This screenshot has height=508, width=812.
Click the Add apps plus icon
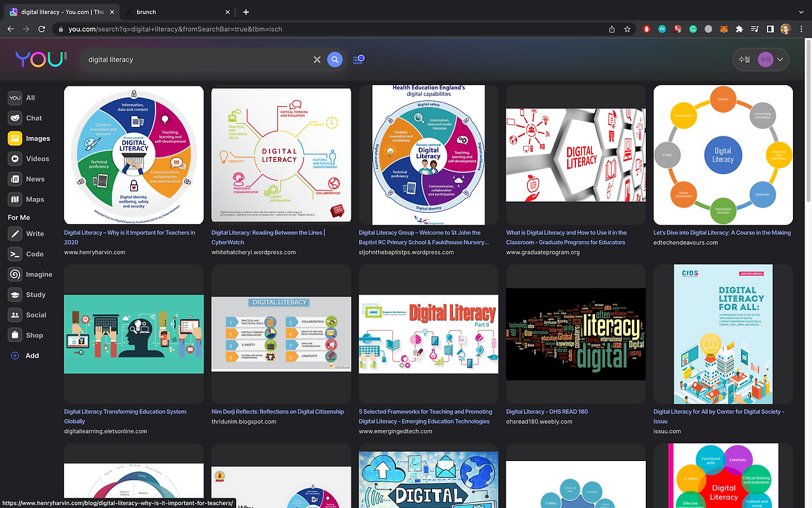tap(15, 356)
